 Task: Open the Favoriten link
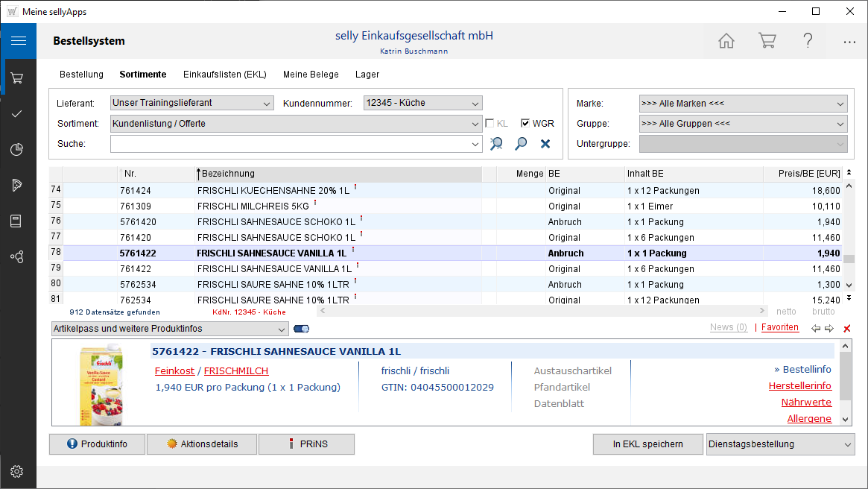click(779, 327)
